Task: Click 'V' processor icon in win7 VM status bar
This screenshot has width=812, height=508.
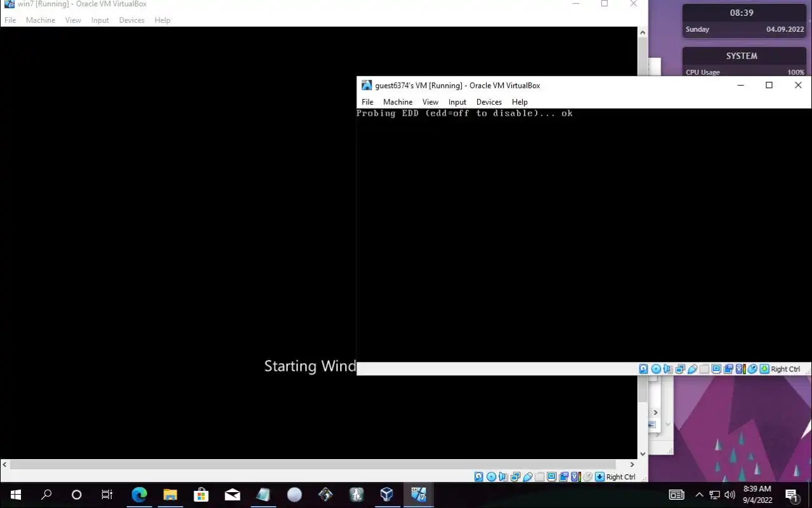Action: pyautogui.click(x=575, y=477)
